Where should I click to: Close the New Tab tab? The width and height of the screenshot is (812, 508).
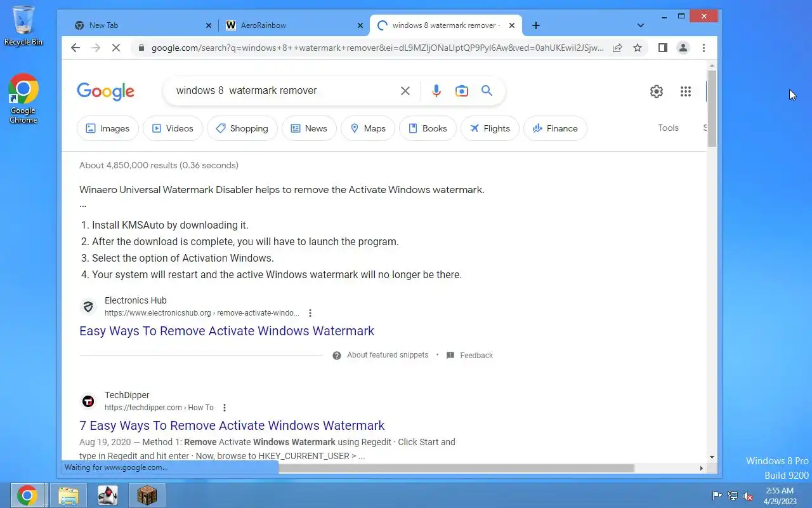pos(209,25)
